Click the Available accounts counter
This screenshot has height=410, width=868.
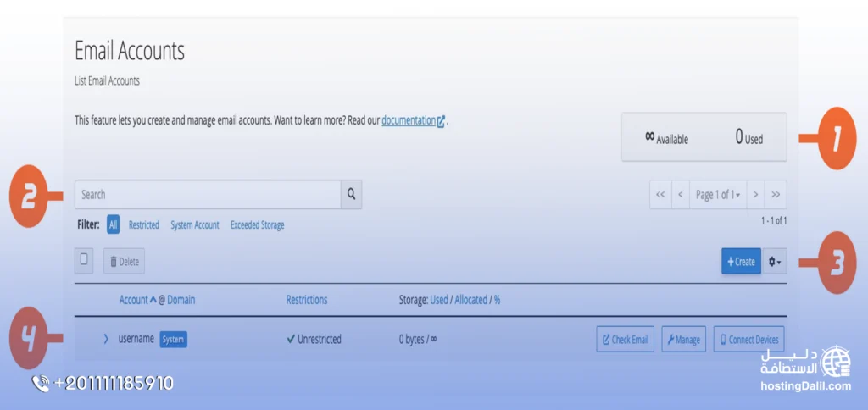click(666, 138)
